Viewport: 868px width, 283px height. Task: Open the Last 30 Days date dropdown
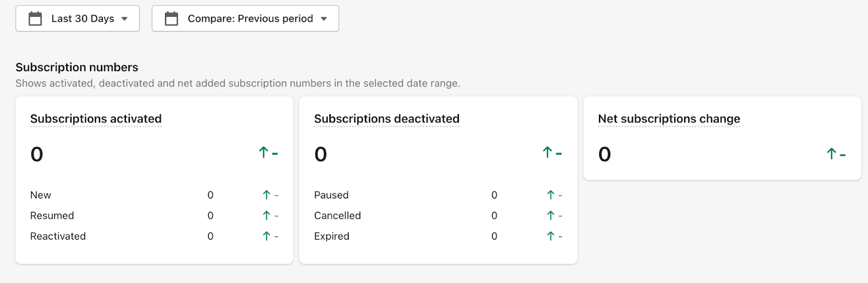(x=78, y=19)
